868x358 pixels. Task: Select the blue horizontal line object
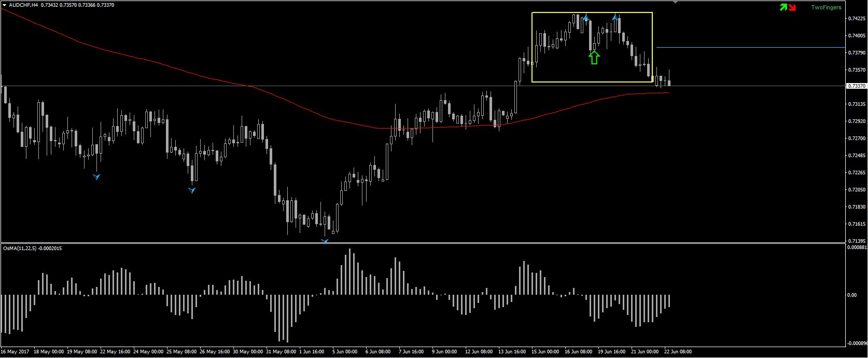pos(751,47)
